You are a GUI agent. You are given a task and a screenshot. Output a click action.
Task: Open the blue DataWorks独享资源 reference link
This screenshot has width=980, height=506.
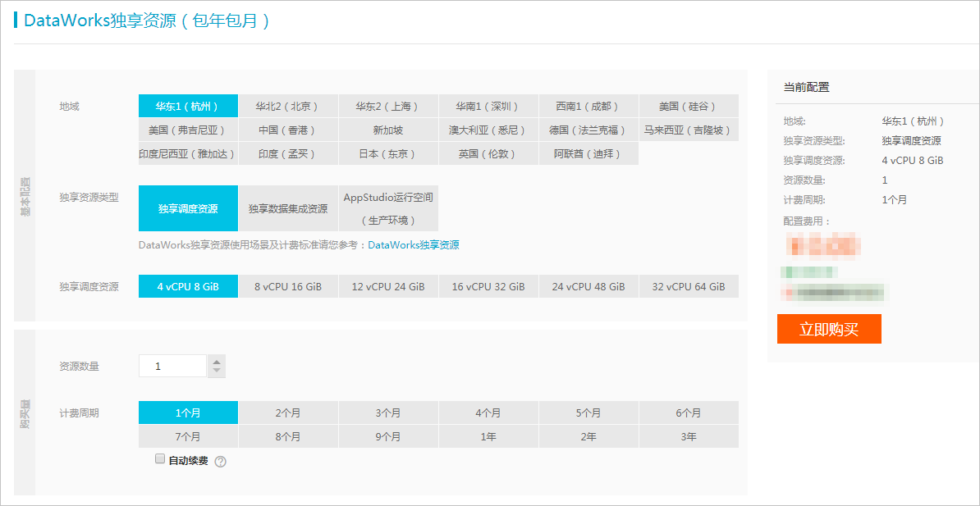[413, 245]
